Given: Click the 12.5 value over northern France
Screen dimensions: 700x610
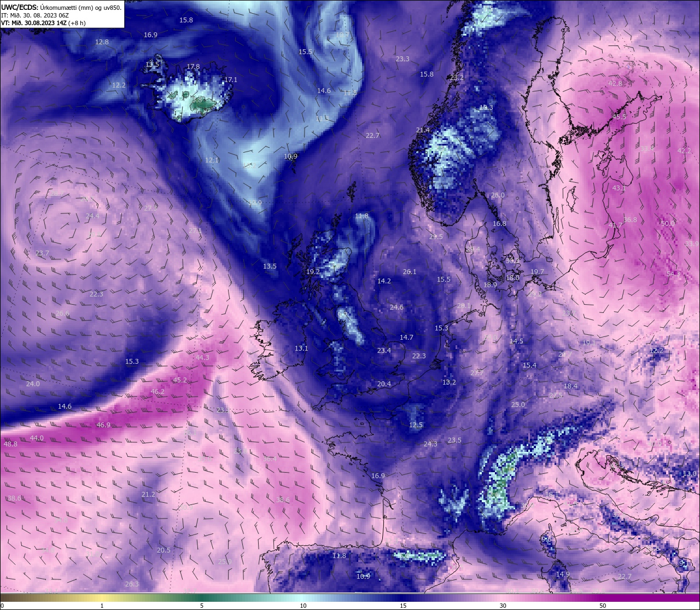Looking at the screenshot, I should [x=416, y=425].
